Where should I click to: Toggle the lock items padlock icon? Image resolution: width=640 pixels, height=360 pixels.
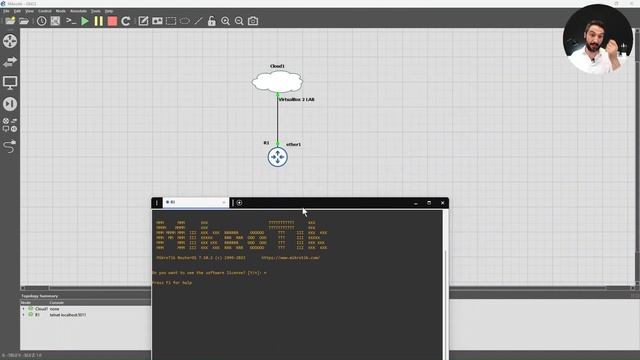coord(211,21)
